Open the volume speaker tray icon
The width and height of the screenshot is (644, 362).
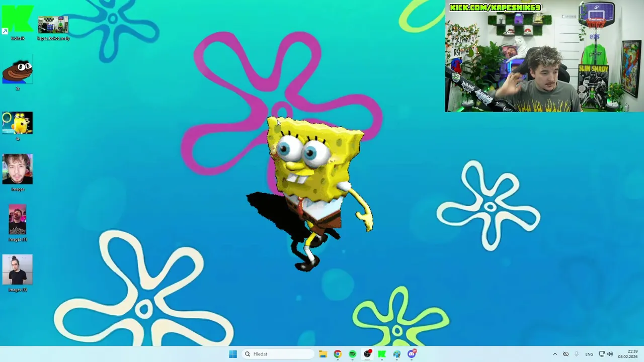click(610, 354)
